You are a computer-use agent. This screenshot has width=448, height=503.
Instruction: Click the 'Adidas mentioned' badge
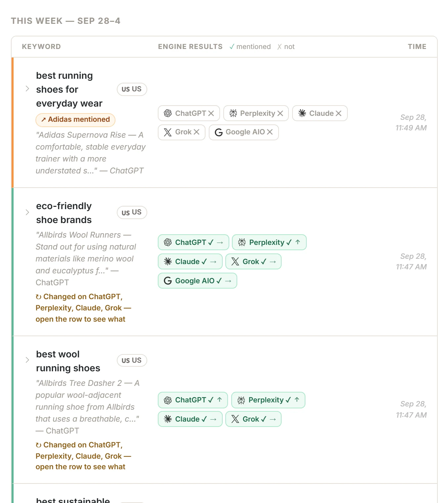pos(75,120)
